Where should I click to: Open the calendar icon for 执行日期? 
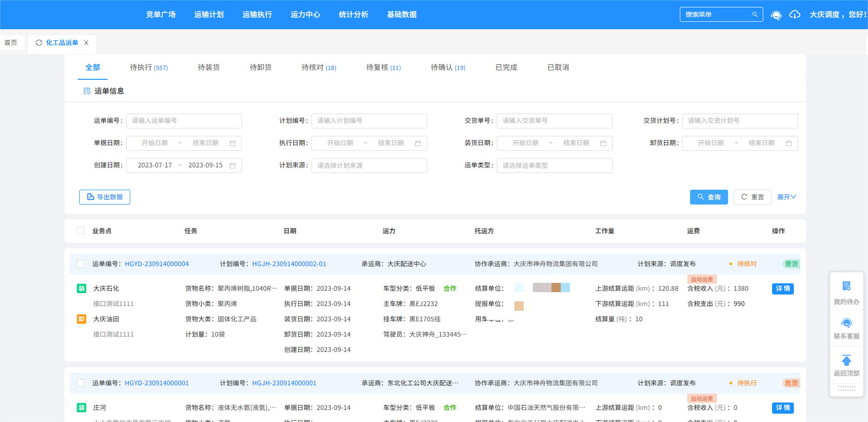tap(418, 143)
